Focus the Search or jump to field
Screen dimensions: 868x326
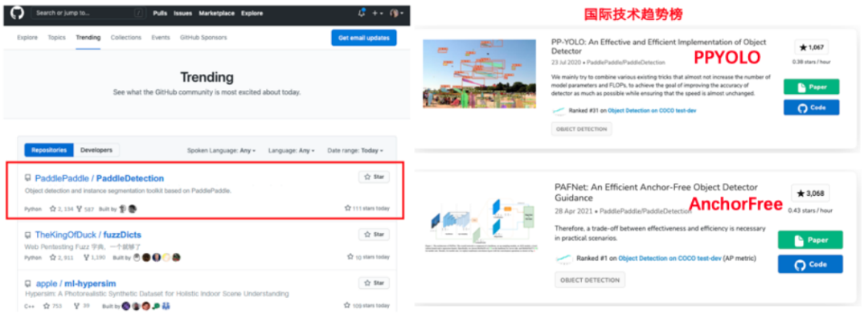click(x=88, y=13)
